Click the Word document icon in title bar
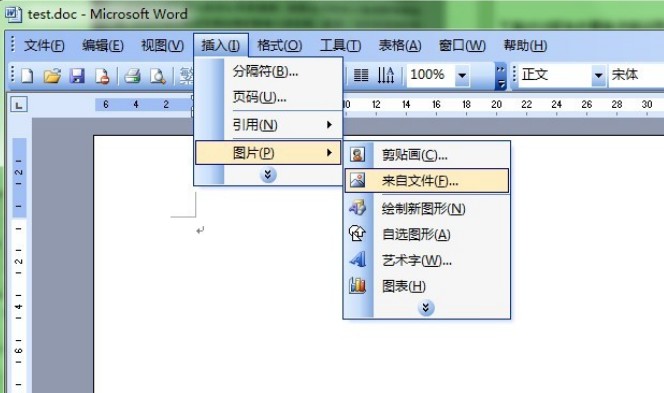Screen dimensions: 664x393 point(13,14)
